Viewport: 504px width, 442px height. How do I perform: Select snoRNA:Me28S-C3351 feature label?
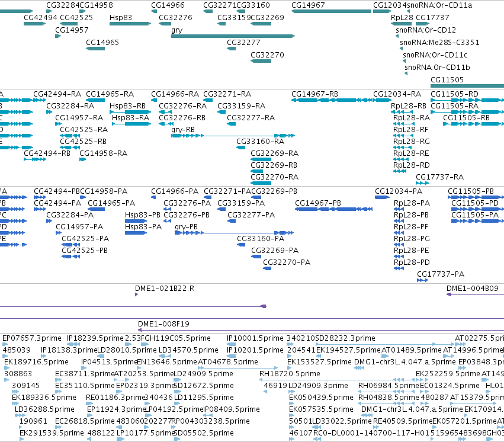tap(439, 43)
